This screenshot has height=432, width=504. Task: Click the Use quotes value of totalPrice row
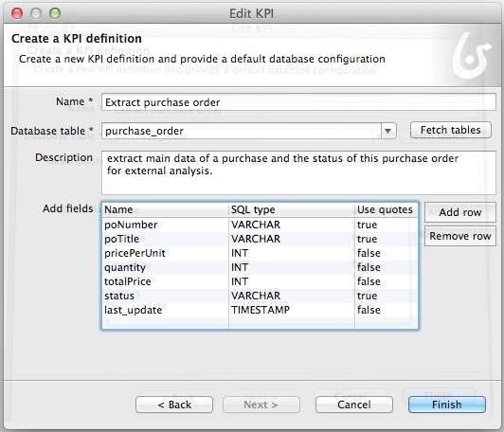[387, 281]
